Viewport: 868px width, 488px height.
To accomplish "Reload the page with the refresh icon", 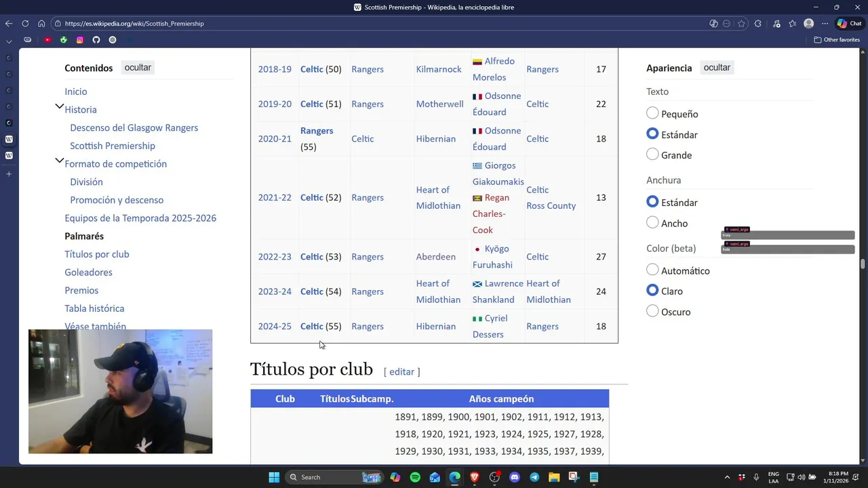I will 25,24.
